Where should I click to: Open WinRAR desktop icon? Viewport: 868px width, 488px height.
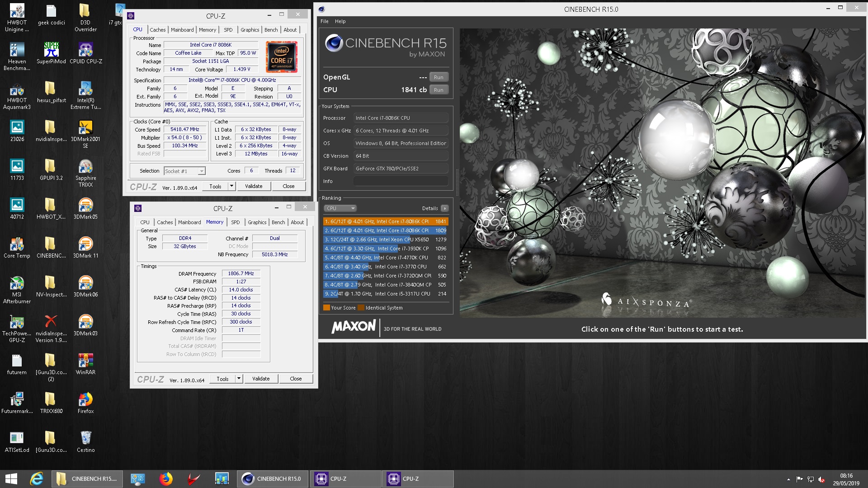[x=85, y=364]
